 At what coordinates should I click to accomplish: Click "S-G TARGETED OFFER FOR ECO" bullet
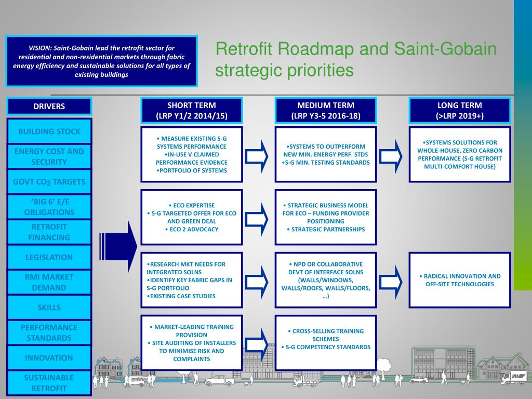coord(192,217)
